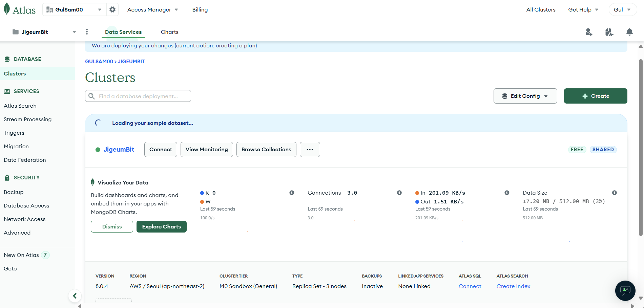Expand the Access Manager menu
The height and width of the screenshot is (308, 644).
[152, 9]
